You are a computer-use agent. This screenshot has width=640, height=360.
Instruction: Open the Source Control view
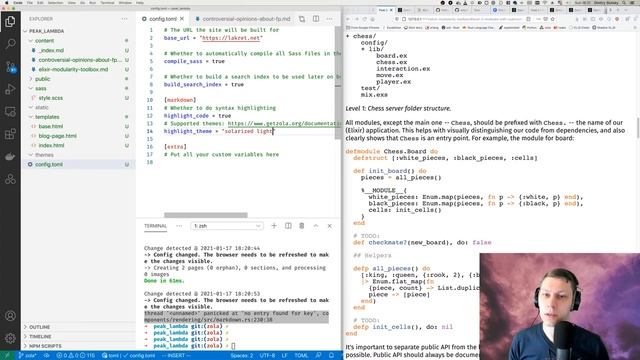tap(10, 66)
